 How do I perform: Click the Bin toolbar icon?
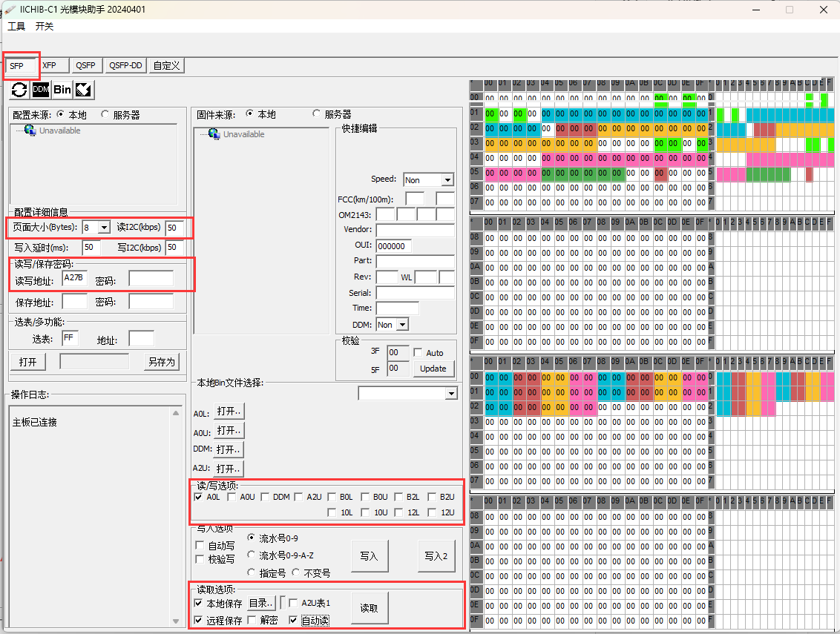(x=62, y=90)
